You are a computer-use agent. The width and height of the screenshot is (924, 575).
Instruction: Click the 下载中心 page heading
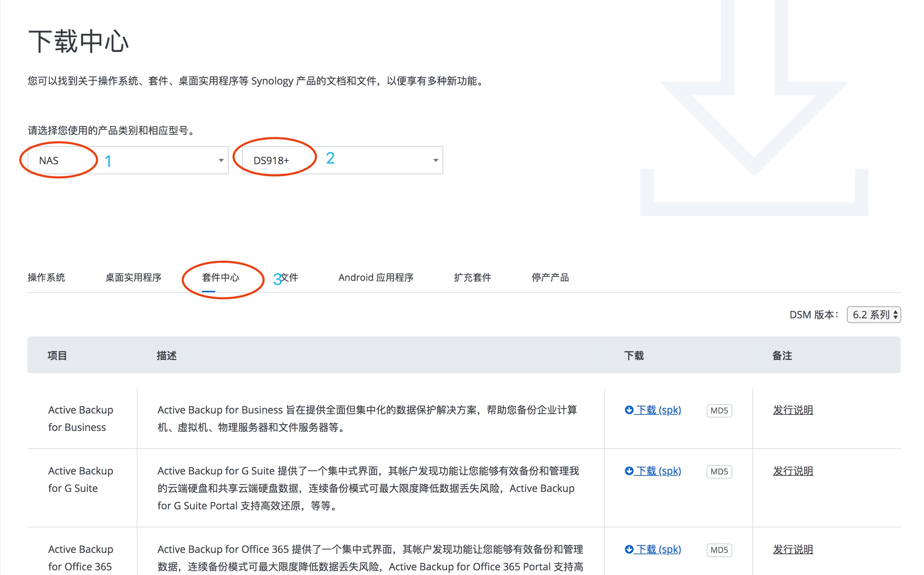79,41
